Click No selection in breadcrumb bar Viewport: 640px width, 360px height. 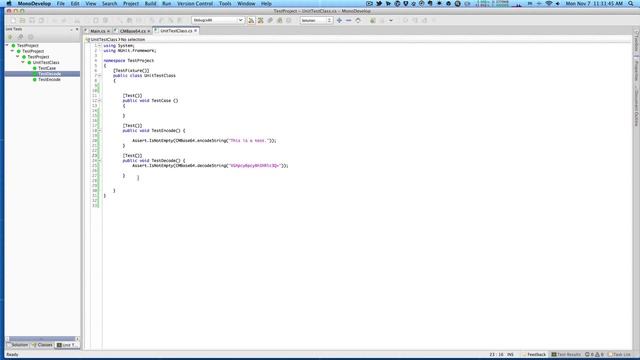(x=133, y=40)
